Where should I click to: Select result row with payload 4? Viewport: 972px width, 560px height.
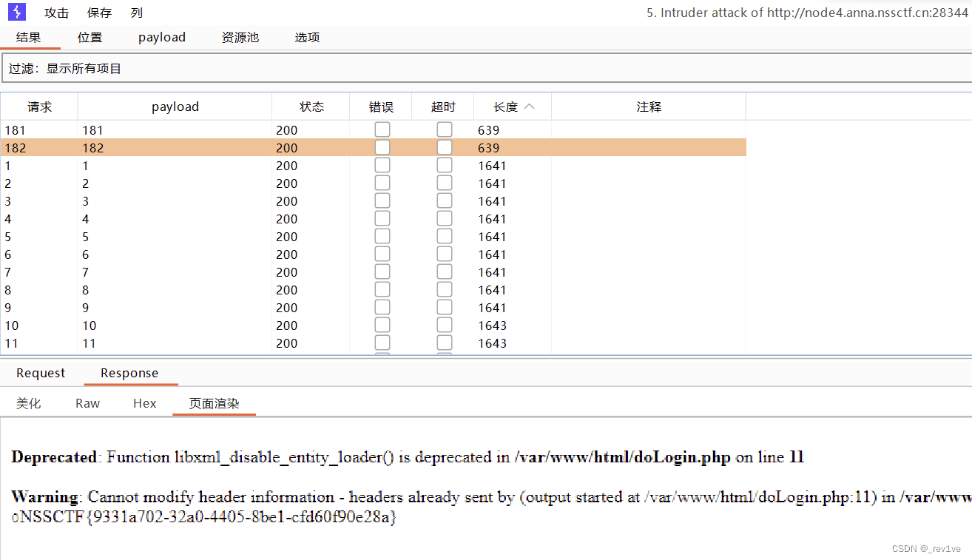pos(373,219)
